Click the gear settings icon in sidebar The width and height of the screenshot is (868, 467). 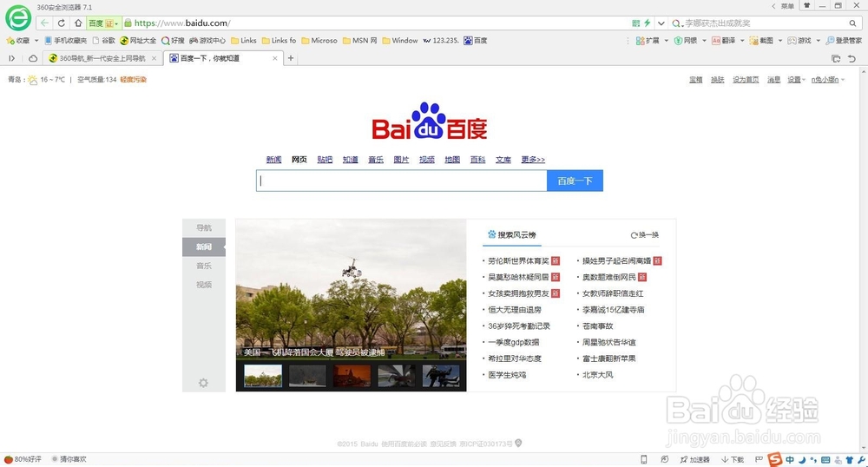coord(203,383)
